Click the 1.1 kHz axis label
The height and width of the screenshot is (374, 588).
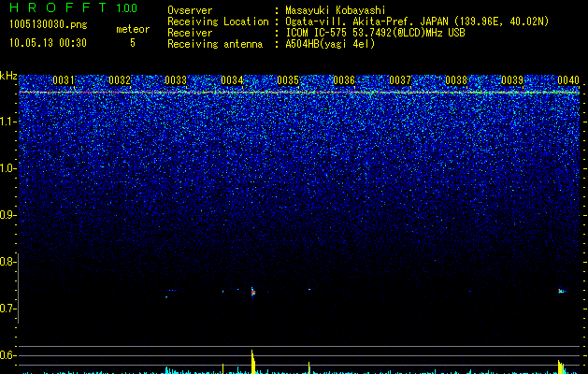pyautogui.click(x=7, y=122)
